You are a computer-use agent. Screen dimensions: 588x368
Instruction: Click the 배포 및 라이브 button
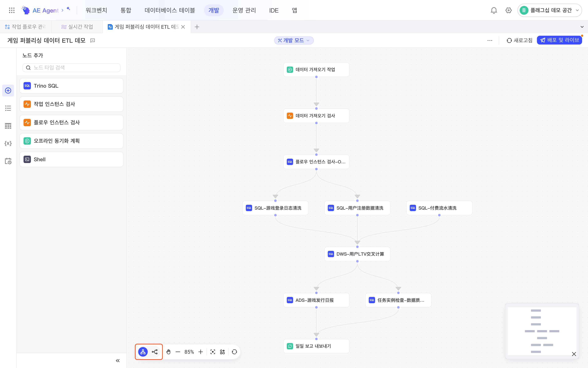pos(559,40)
